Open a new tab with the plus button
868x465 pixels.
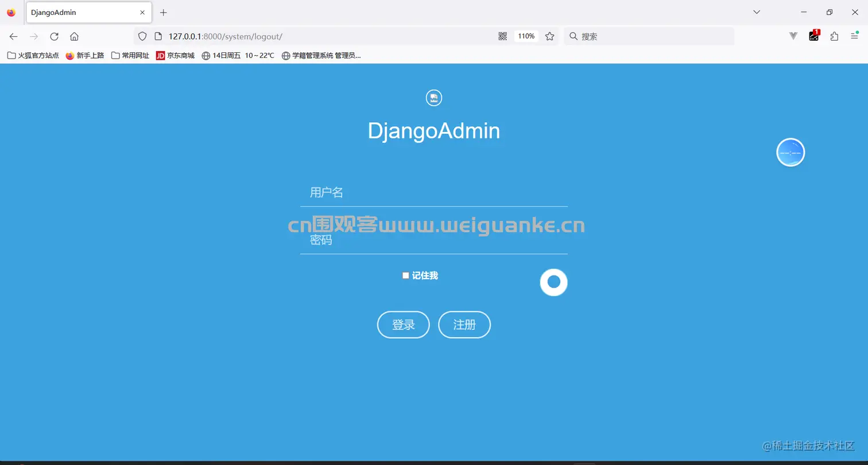point(164,12)
